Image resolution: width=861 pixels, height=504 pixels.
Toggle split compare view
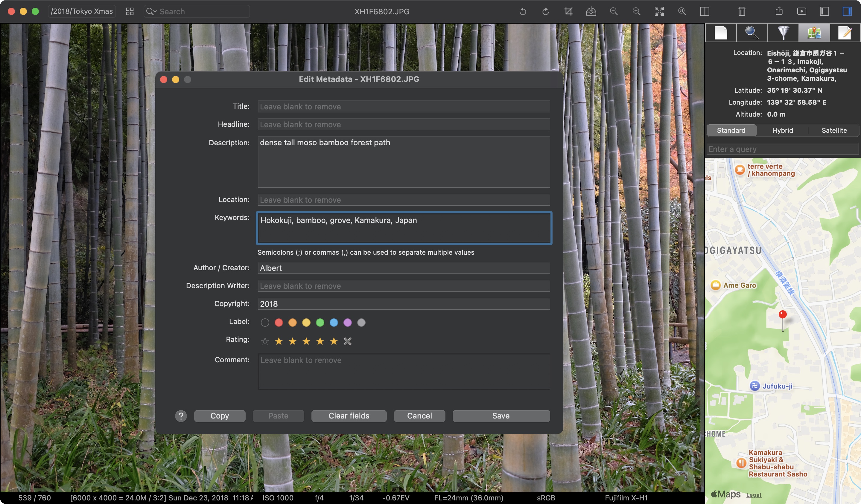705,12
